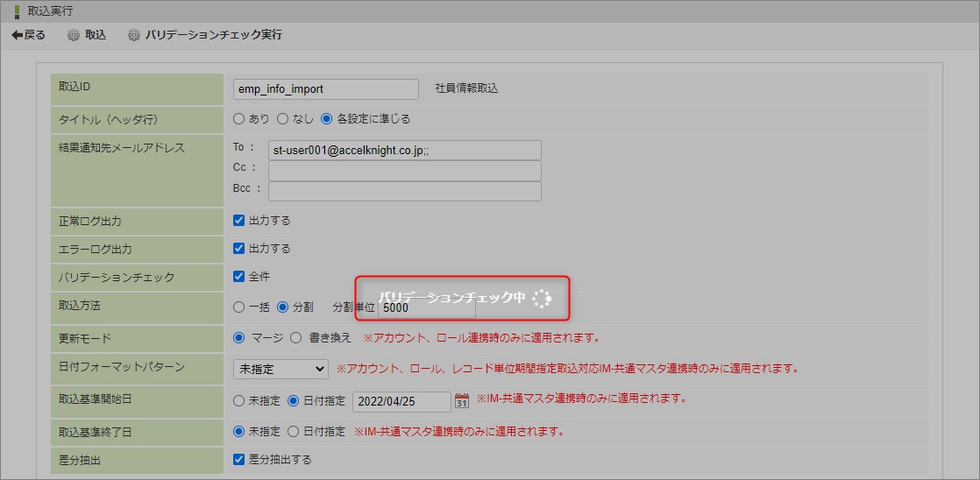The image size is (980, 480).
Task: Select 日付指定 radio for 取込基準終了日
Action: [x=294, y=432]
